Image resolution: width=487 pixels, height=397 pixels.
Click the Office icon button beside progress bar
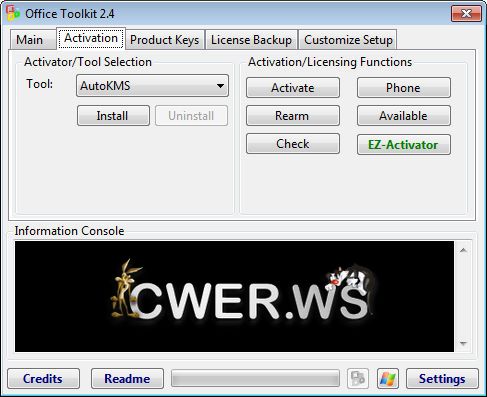tap(358, 379)
